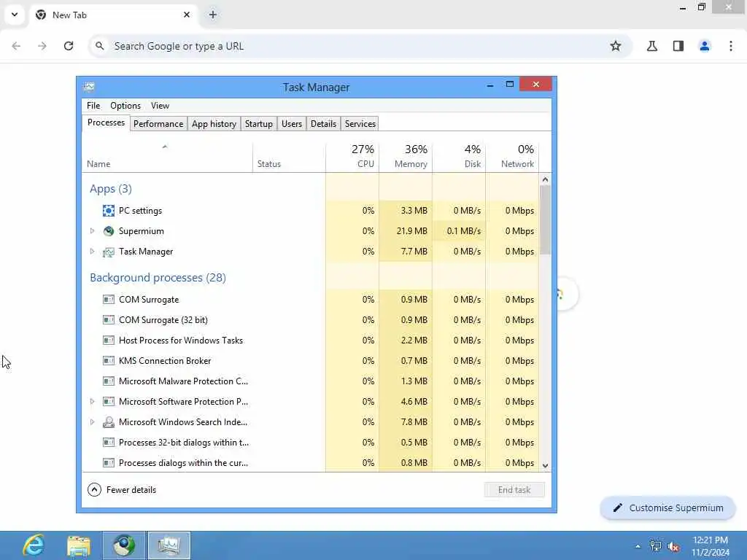
Task: Sort by the Disk column header
Action: (460, 157)
